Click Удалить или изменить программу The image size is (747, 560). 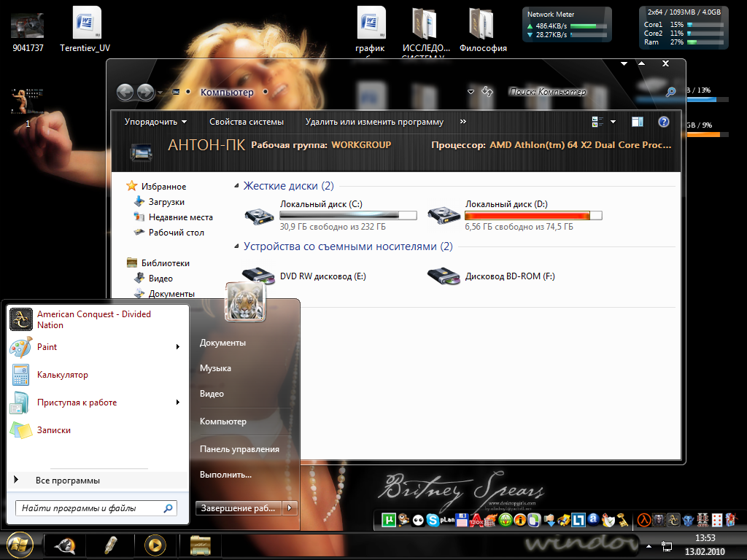pyautogui.click(x=374, y=122)
